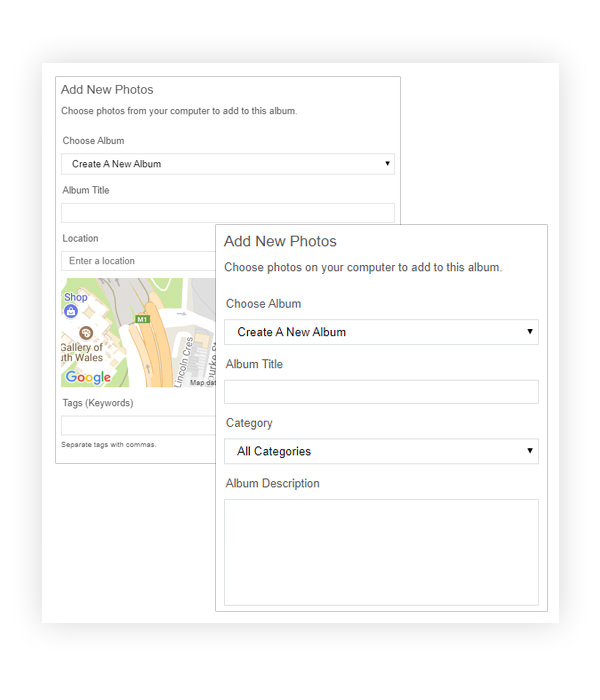Click the Google logo on the map
The height and width of the screenshot is (700, 600).
click(x=88, y=377)
